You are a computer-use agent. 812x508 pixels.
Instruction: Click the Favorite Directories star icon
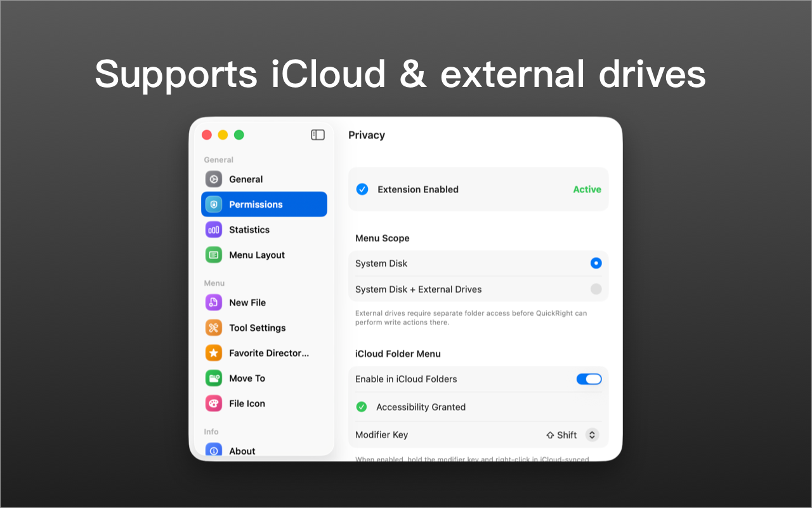click(214, 353)
